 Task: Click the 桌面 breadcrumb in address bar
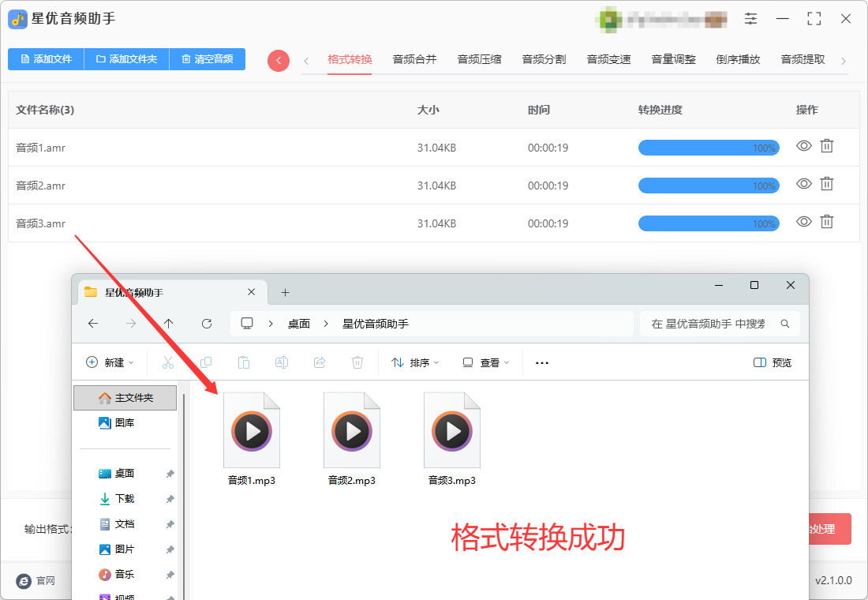[299, 324]
